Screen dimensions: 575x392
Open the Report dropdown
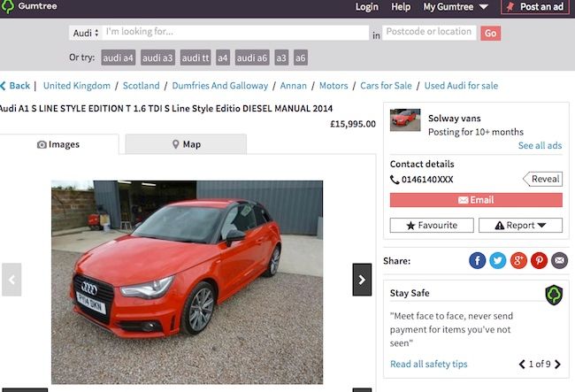pyautogui.click(x=520, y=225)
